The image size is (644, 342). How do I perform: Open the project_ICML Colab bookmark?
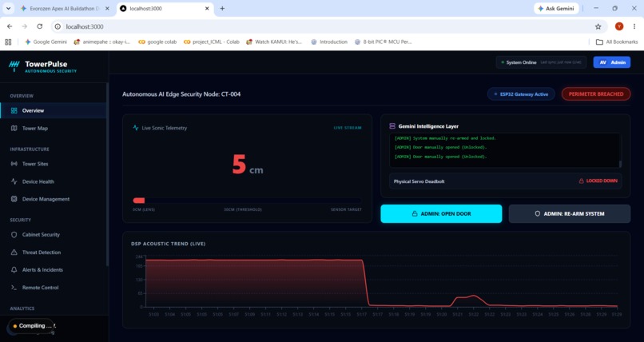point(212,42)
